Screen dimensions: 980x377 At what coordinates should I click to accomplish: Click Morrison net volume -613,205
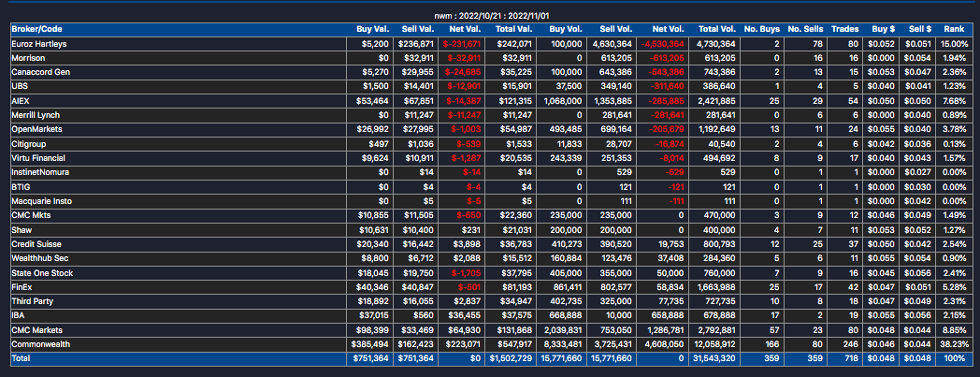[666, 58]
